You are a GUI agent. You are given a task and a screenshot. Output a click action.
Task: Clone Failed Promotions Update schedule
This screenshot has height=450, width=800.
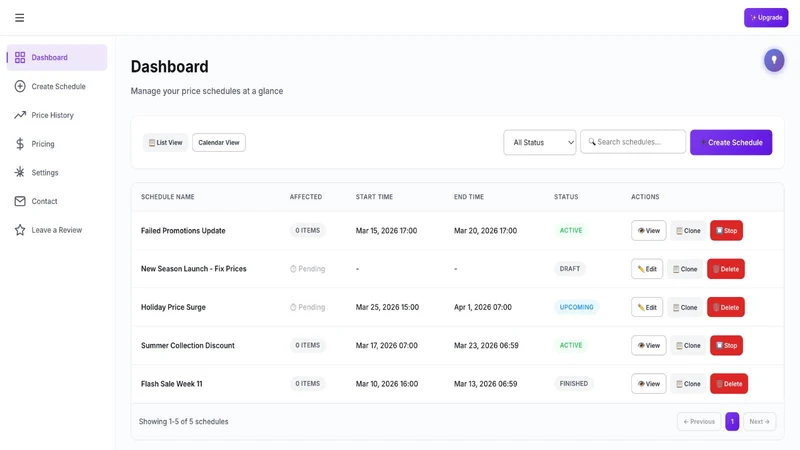(x=688, y=231)
